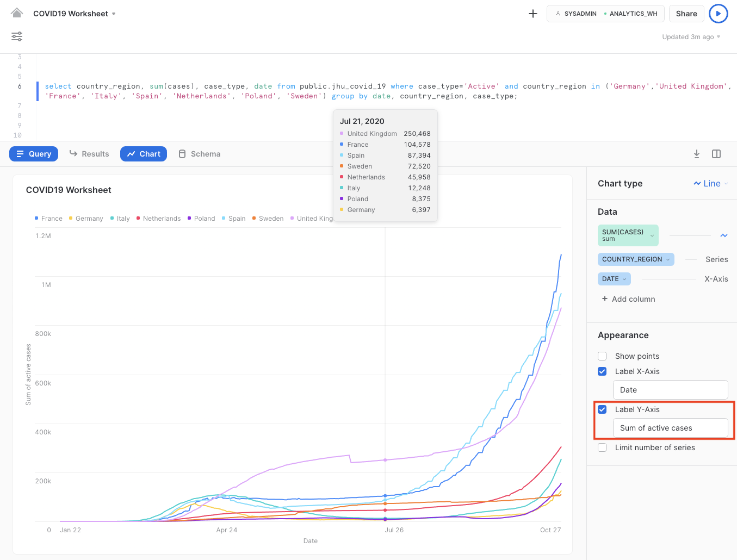This screenshot has height=560, width=737.
Task: Open the filter settings sliders icon
Action: click(x=17, y=36)
